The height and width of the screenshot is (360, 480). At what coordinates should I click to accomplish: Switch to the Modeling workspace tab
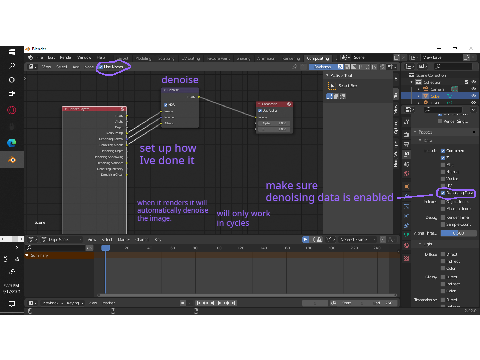pyautogui.click(x=143, y=58)
